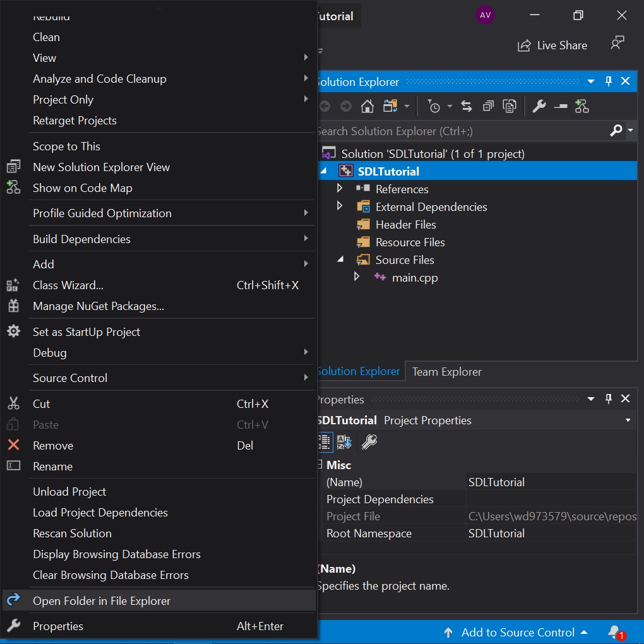
Task: Open the Pending Changes Filter dropdown arrow
Action: (x=450, y=106)
